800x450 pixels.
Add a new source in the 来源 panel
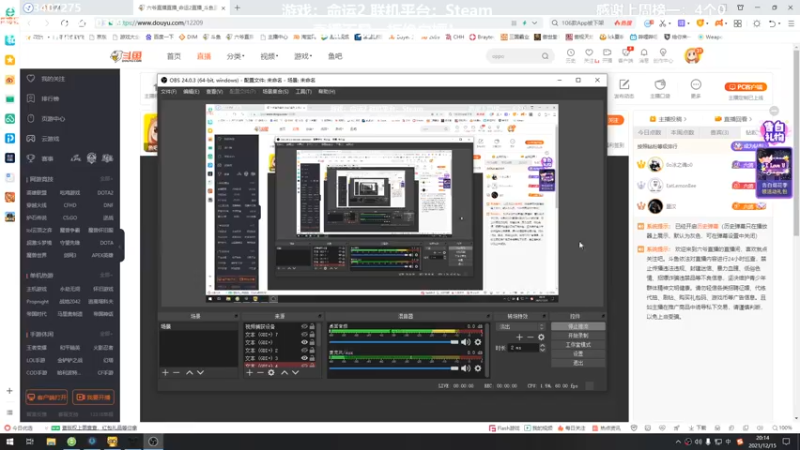249,373
